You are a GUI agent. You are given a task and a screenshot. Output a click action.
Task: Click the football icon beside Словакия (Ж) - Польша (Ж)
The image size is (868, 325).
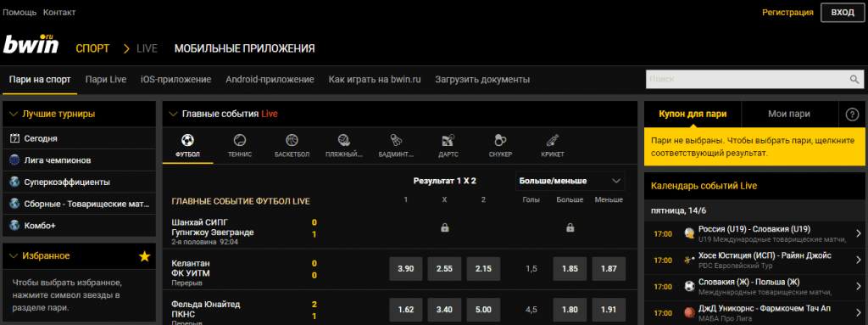pyautogui.click(x=689, y=287)
